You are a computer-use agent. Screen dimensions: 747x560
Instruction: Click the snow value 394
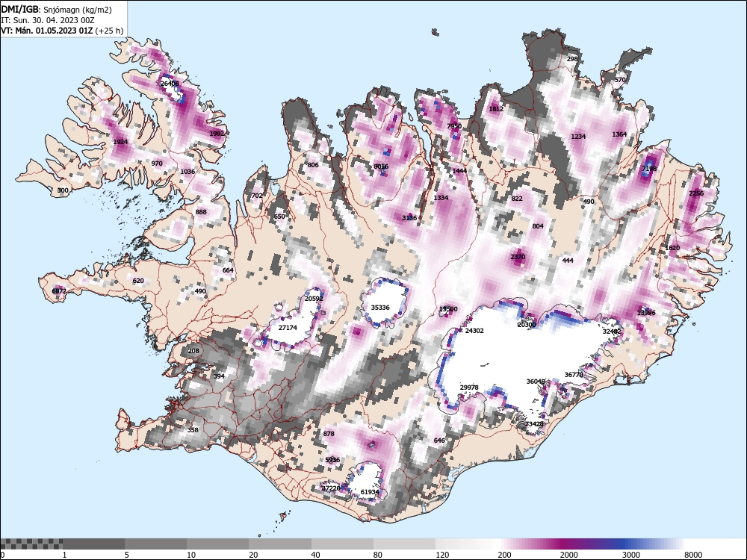[x=219, y=376]
